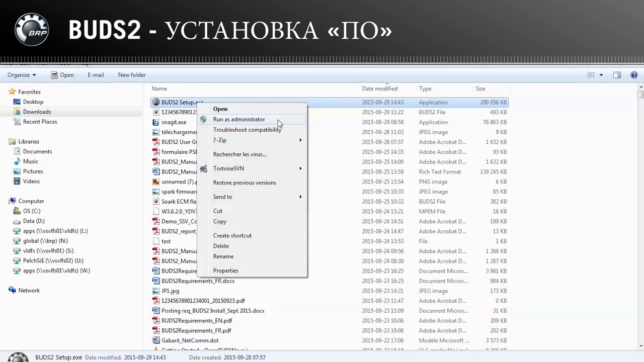
Task: Click the Gabarit_NetComm.dot file icon
Action: (156, 340)
